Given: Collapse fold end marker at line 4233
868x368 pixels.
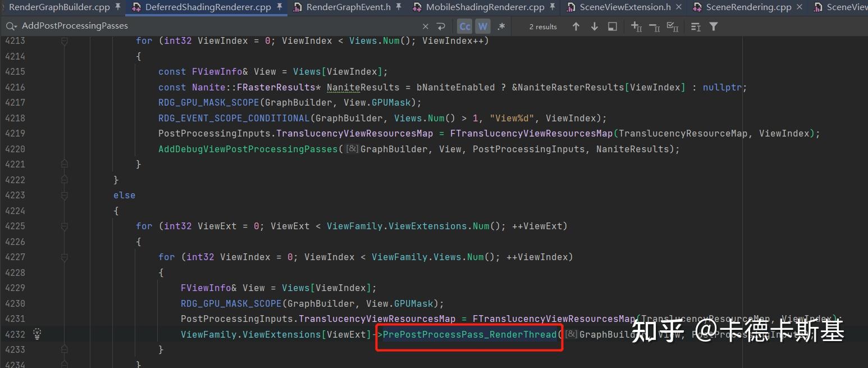Looking at the screenshot, I should pos(65,349).
